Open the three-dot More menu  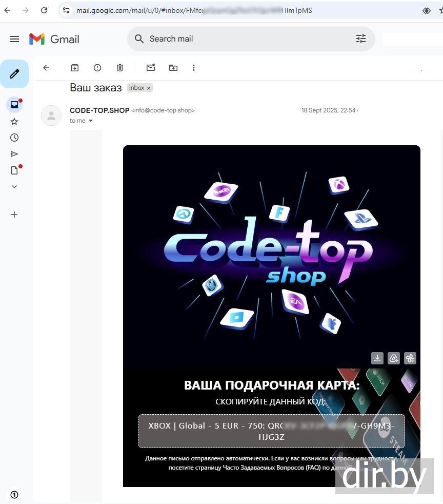click(x=194, y=68)
